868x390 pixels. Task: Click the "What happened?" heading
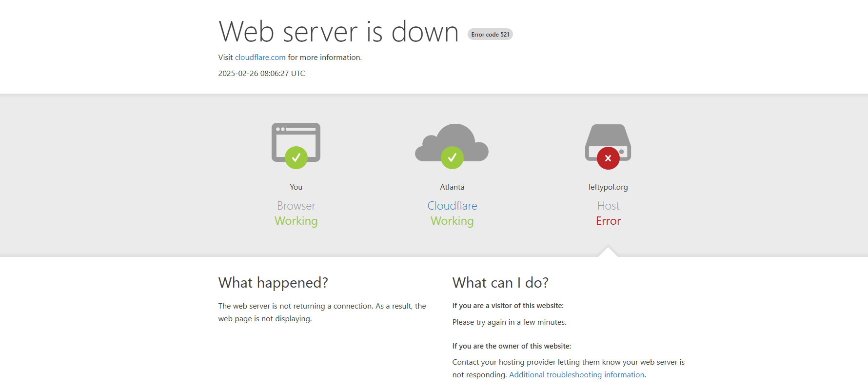(x=273, y=283)
